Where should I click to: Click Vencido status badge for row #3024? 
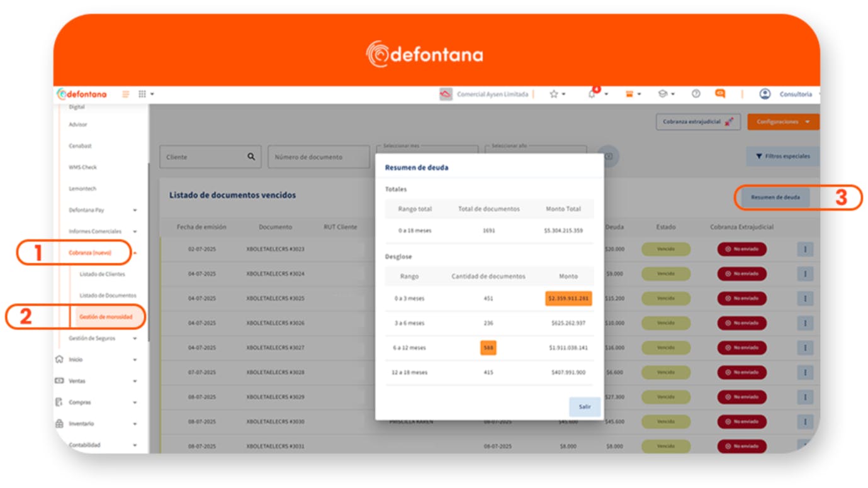[x=666, y=274]
